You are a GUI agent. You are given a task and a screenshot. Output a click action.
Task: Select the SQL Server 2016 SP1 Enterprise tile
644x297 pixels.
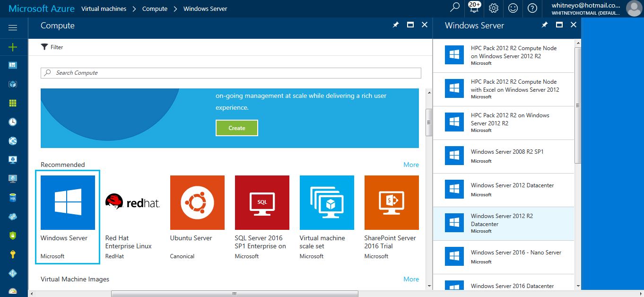point(262,217)
